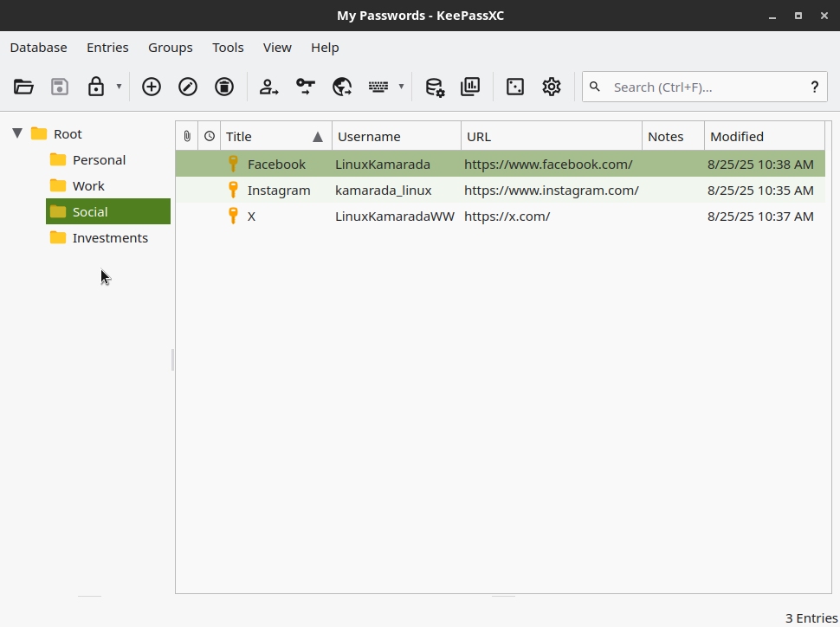Image resolution: width=840 pixels, height=627 pixels.
Task: Open Auto-Type options dropdown arrow
Action: point(401,87)
